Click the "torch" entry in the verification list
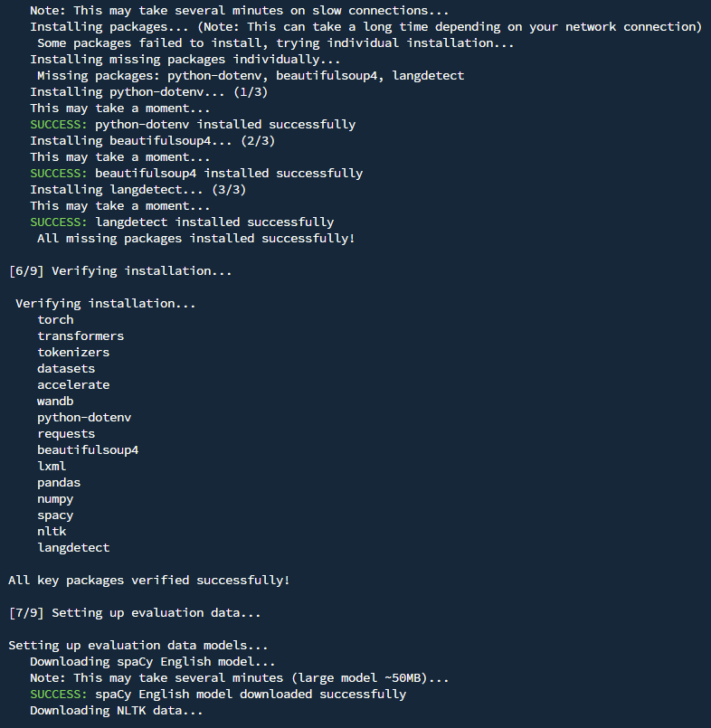 (55, 320)
